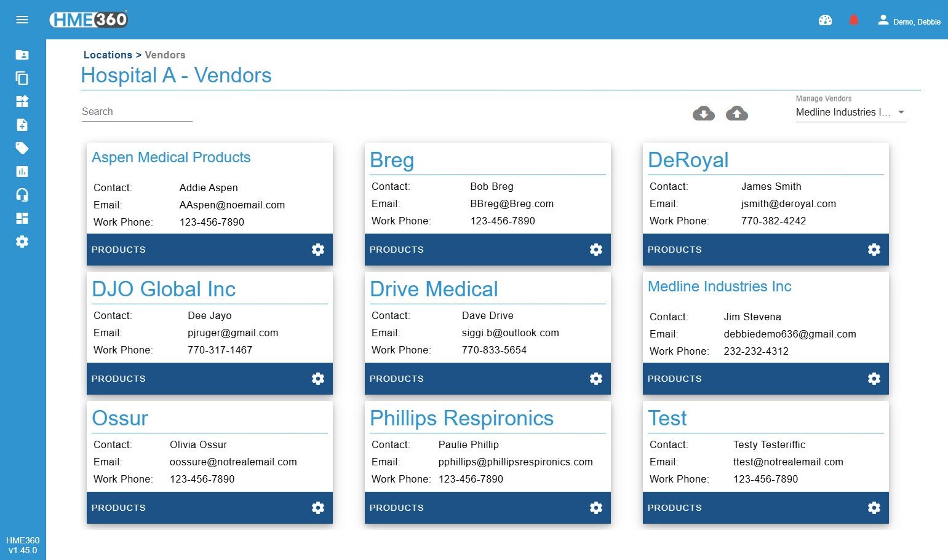Image resolution: width=948 pixels, height=560 pixels.
Task: Open the copy documents sidebar icon
Action: coord(22,78)
